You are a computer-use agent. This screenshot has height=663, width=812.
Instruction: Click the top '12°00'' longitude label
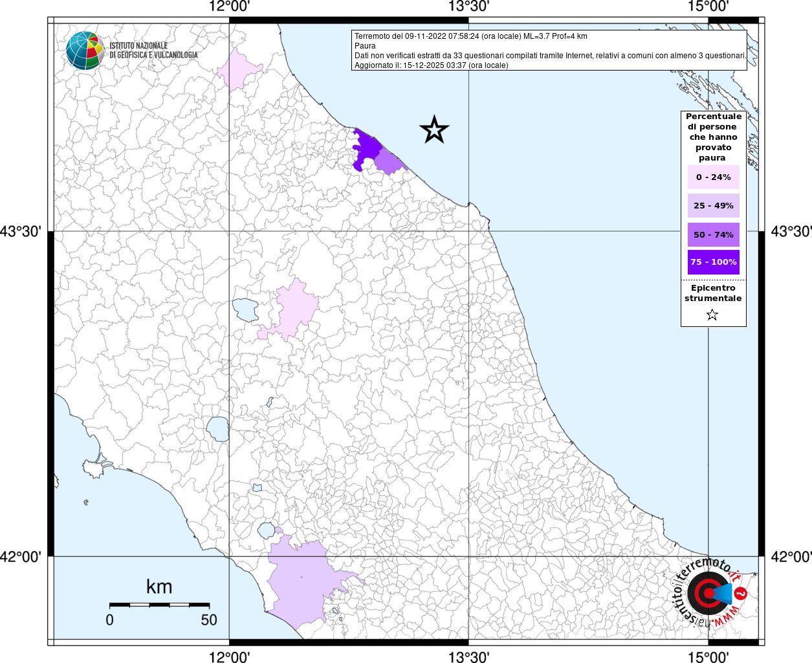pos(229,6)
